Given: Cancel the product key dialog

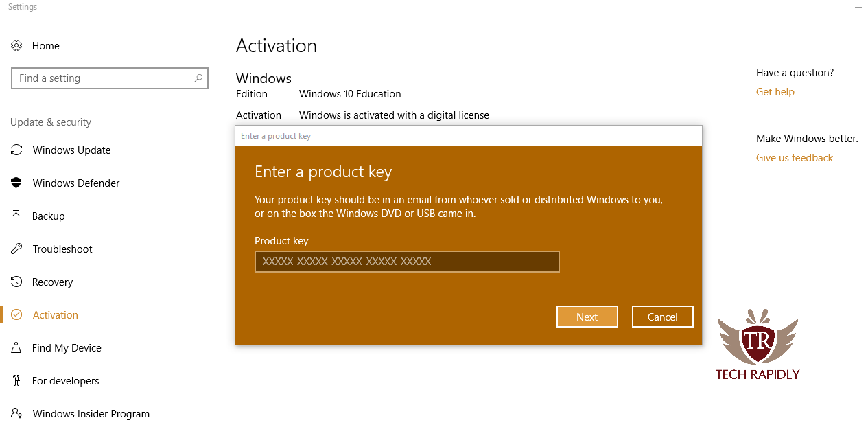Looking at the screenshot, I should 661,317.
